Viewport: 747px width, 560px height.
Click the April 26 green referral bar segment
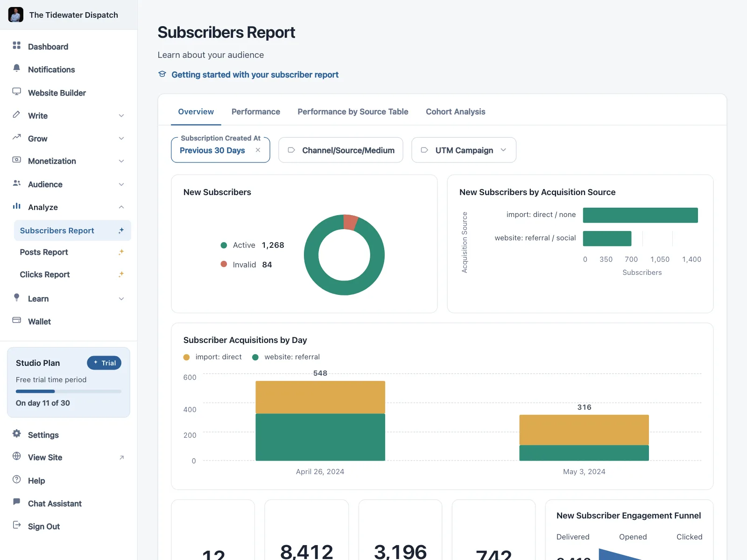click(x=320, y=437)
